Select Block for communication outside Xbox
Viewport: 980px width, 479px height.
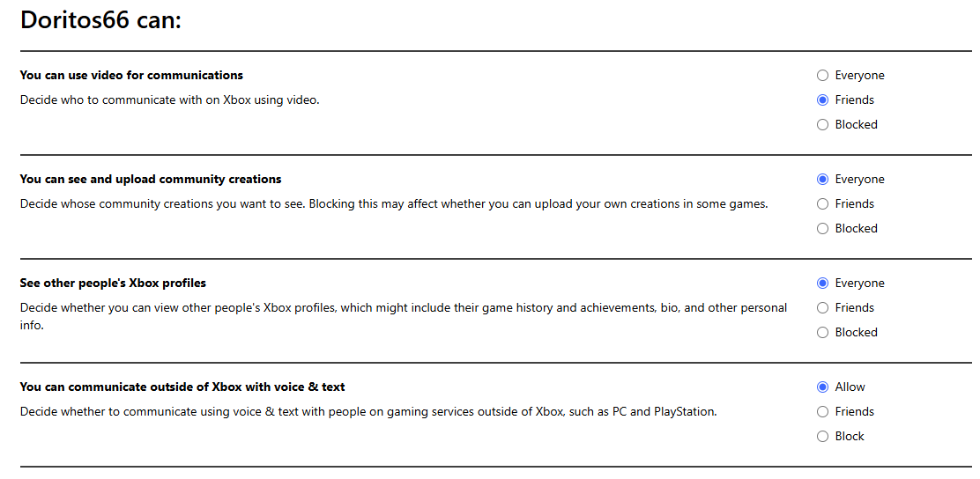[x=822, y=437]
